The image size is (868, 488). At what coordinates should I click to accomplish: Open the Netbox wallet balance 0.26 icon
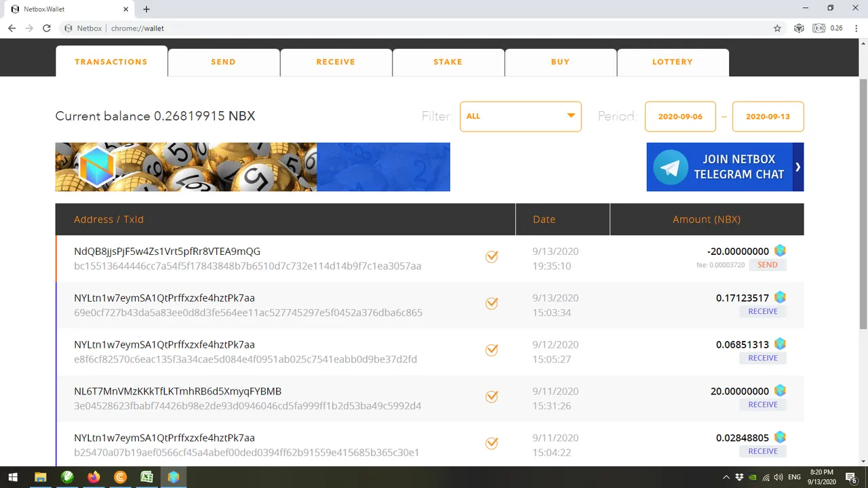click(x=827, y=28)
